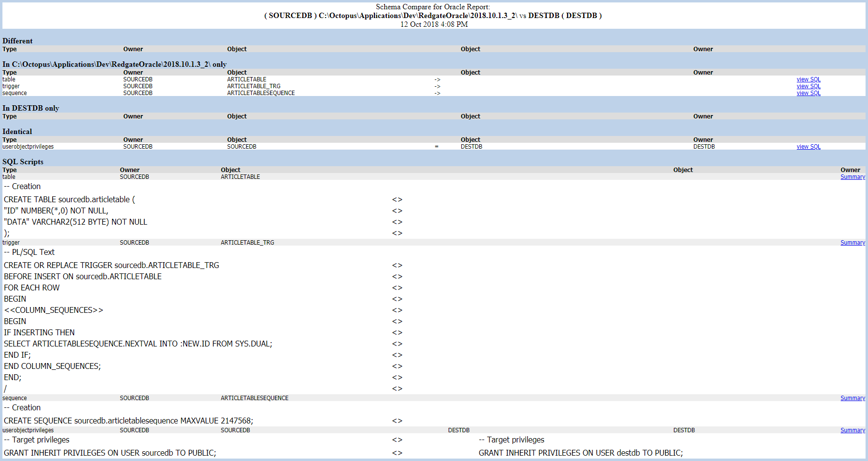
Task: Click the CREATE TABLE sourcedb.articletable line
Action: pyautogui.click(x=69, y=199)
